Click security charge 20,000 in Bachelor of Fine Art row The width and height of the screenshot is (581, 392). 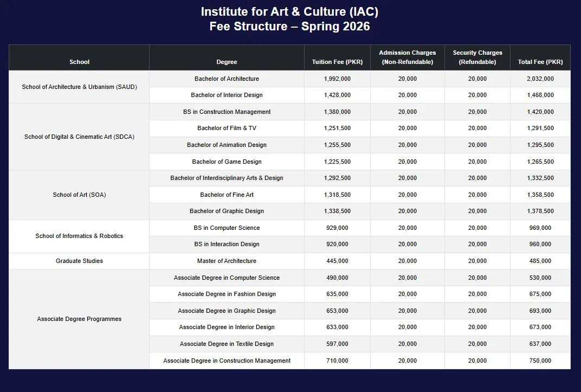click(x=477, y=195)
